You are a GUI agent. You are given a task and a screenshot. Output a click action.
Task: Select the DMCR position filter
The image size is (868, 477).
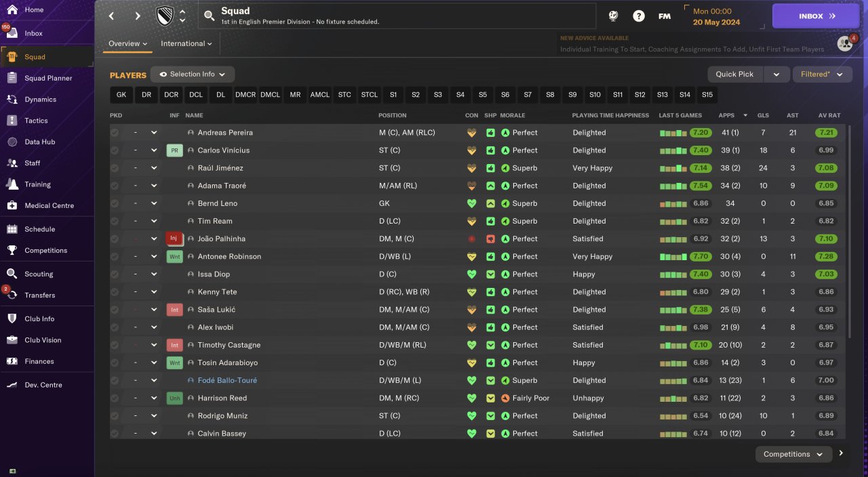245,95
